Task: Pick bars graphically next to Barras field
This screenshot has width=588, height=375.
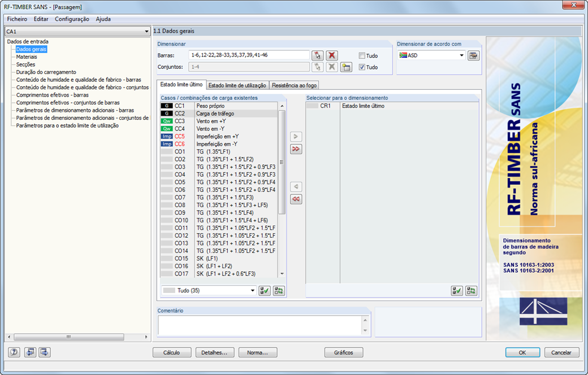Action: pyautogui.click(x=317, y=55)
